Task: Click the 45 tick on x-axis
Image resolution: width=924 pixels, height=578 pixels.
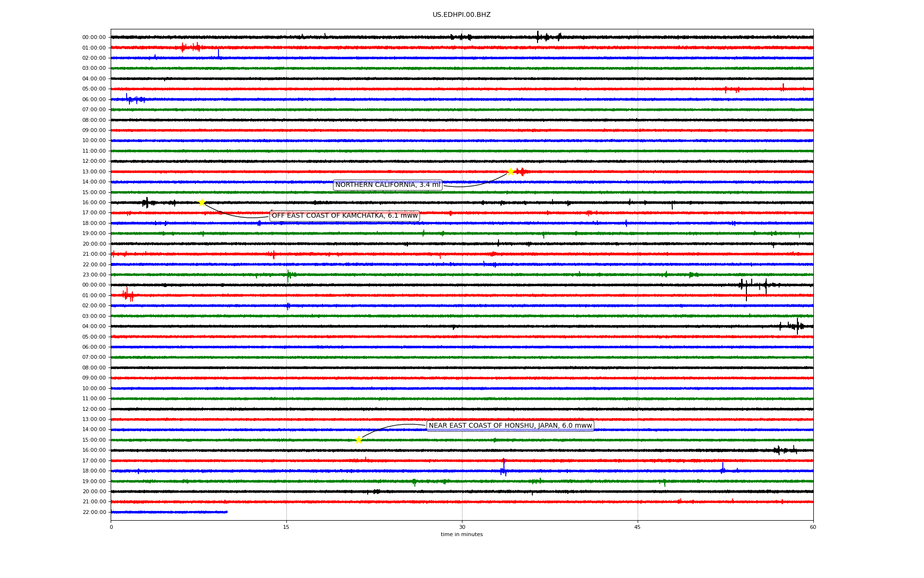Action: [x=638, y=527]
